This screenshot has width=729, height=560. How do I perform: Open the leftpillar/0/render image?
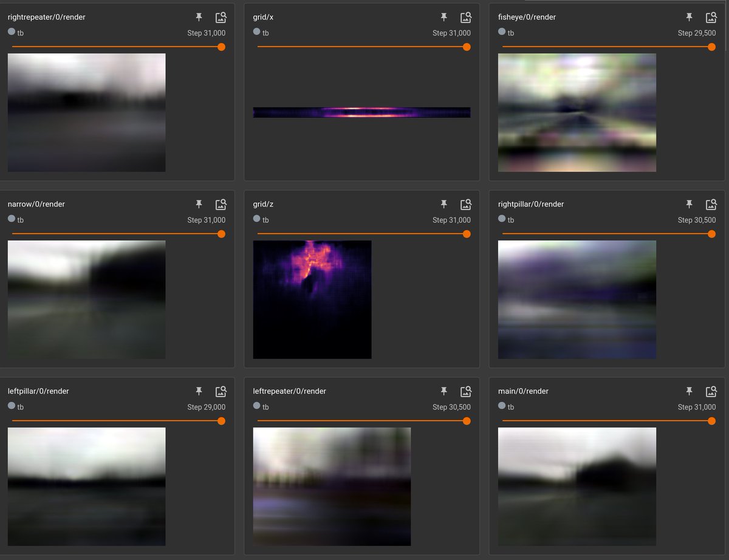[x=86, y=487]
